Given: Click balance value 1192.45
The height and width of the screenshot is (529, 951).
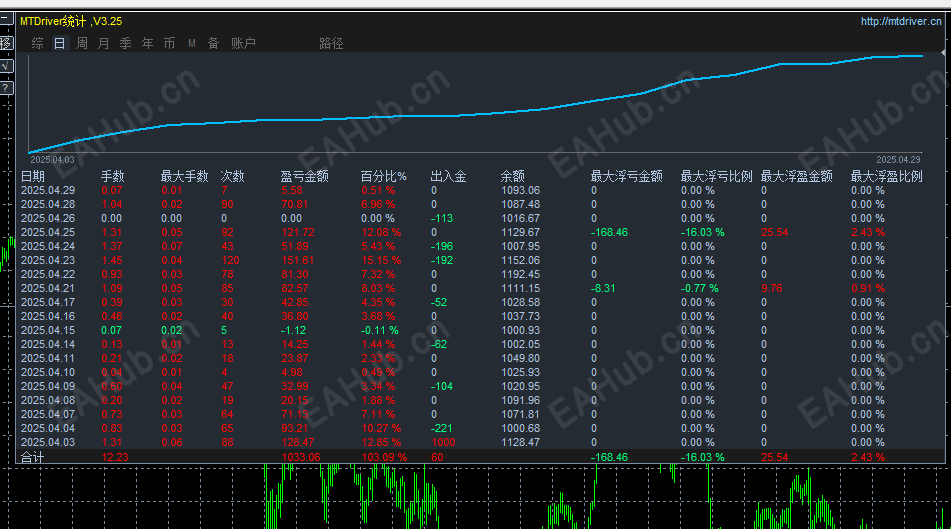Looking at the screenshot, I should point(520,274).
